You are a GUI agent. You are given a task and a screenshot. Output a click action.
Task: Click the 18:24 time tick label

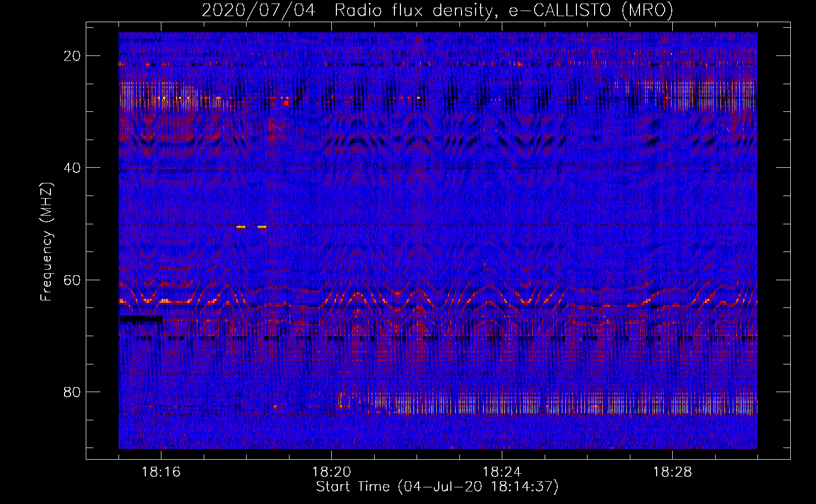click(502, 472)
